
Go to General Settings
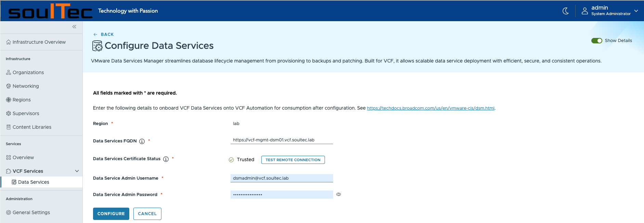31,212
